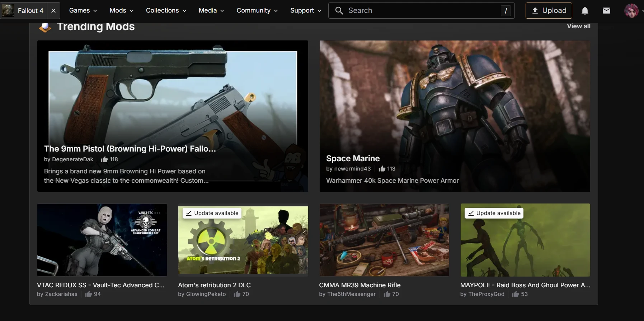Click the Atom's Retribution 2 thumbnail
Image resolution: width=644 pixels, height=321 pixels.
coord(243,240)
